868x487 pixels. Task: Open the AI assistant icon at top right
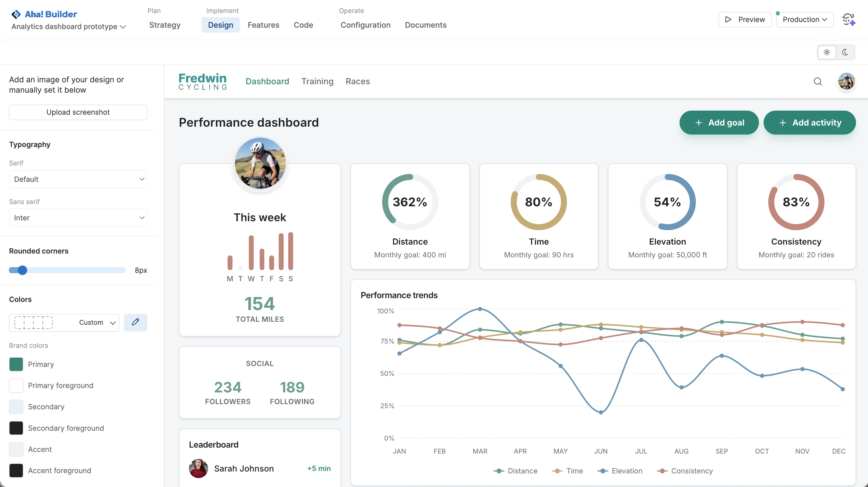click(848, 20)
